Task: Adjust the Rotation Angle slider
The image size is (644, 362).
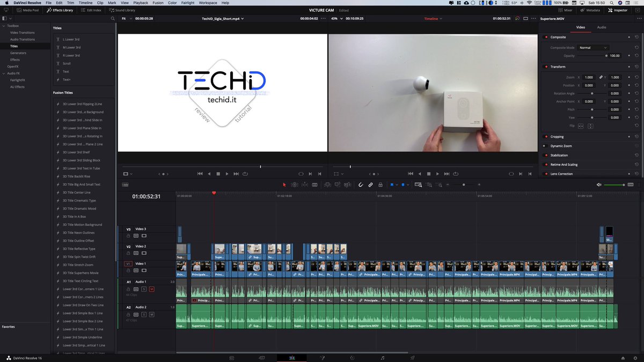Action: tap(592, 93)
